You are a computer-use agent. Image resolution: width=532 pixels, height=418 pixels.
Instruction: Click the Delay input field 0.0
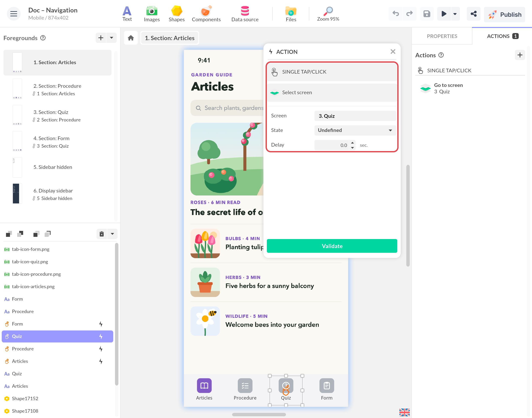click(x=332, y=145)
